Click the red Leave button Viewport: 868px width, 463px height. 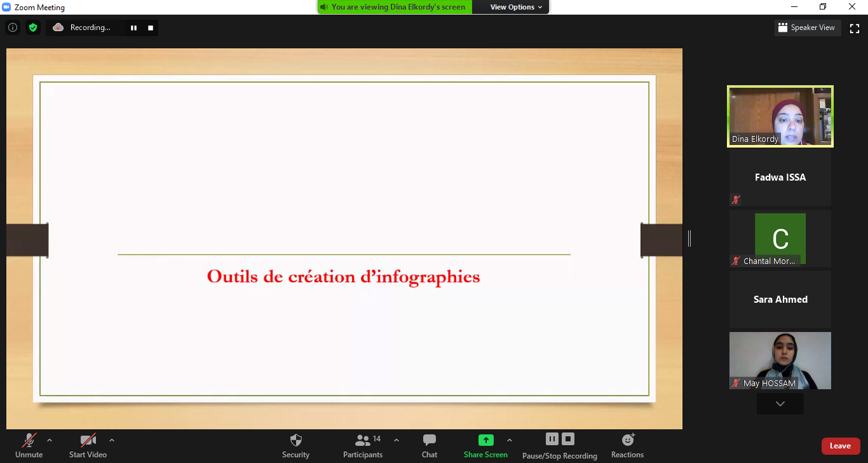click(840, 446)
